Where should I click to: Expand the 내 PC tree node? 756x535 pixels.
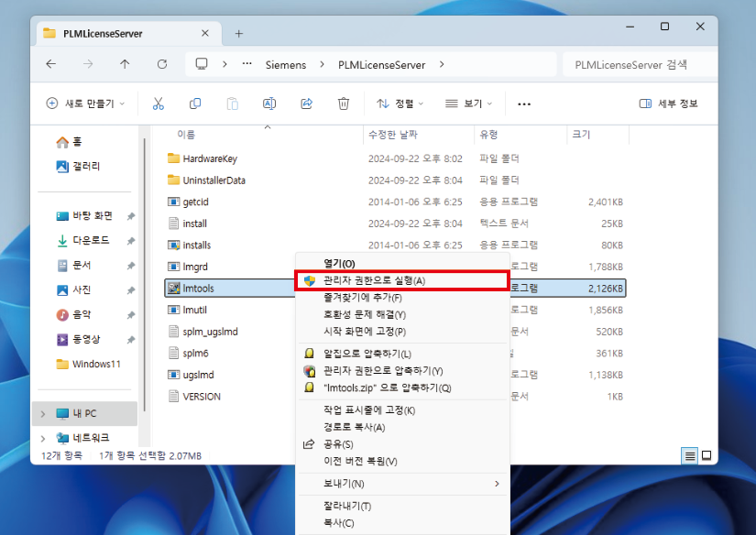click(x=43, y=413)
